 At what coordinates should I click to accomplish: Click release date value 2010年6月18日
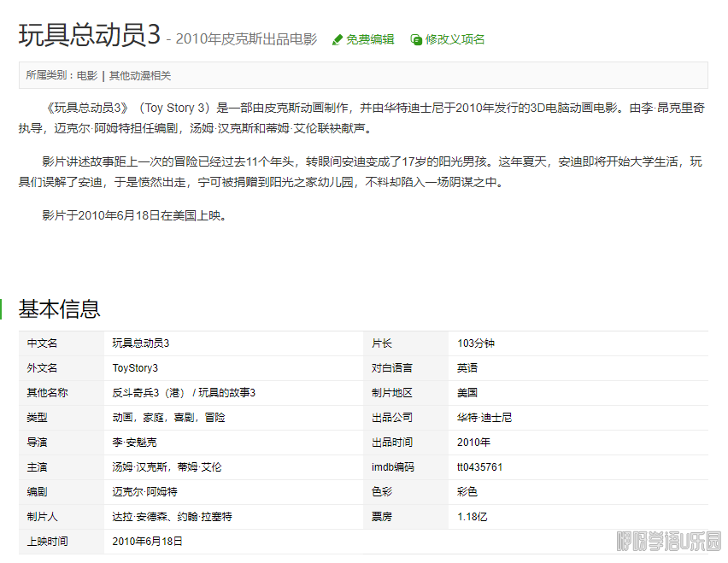(x=147, y=542)
